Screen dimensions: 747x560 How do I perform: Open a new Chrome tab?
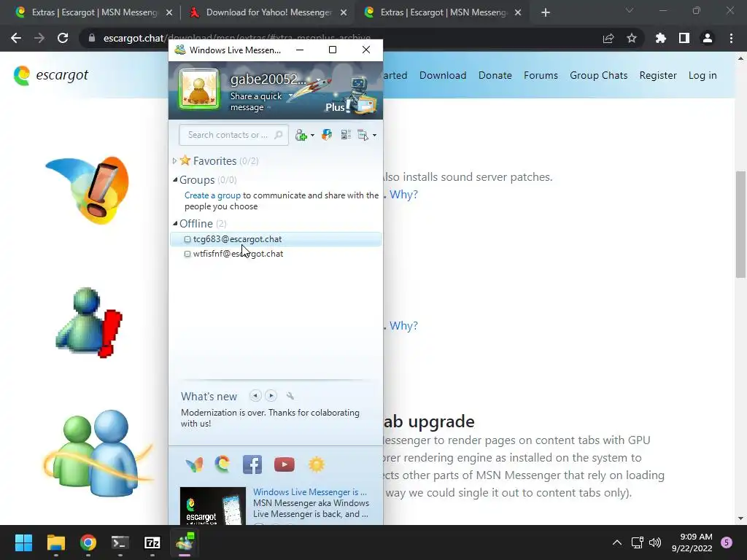point(546,13)
